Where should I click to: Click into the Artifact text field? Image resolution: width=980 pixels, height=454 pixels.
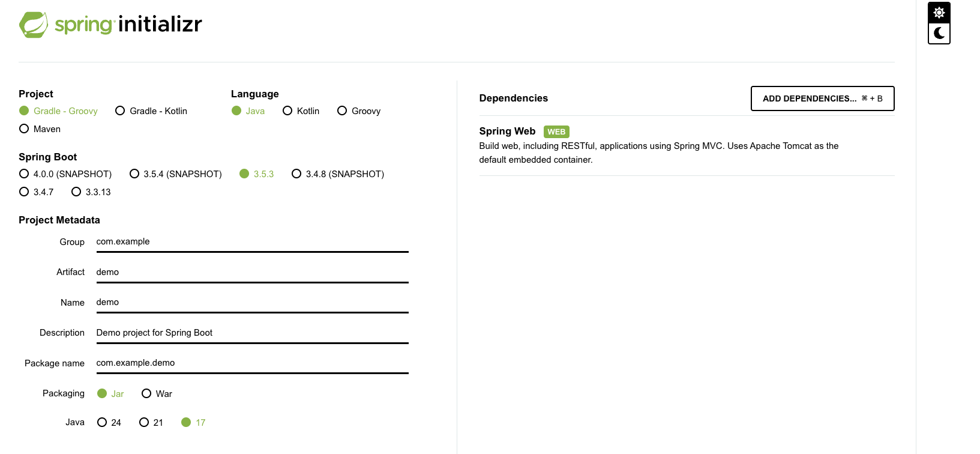[252, 273]
